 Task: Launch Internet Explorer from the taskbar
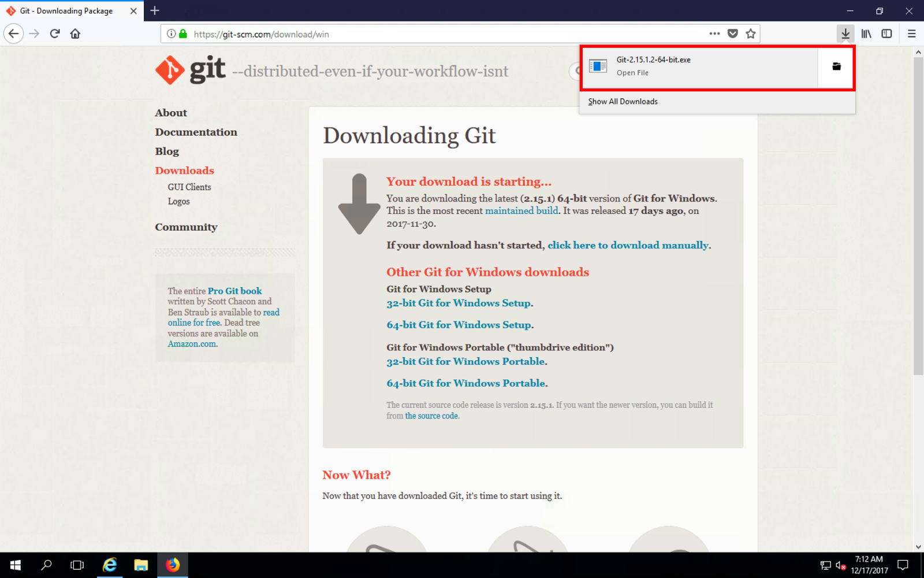coord(110,565)
